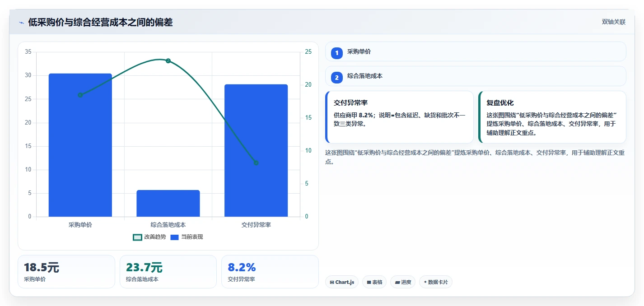Click the lightning icon beside the title
Image resolution: width=644 pixels, height=306 pixels.
pyautogui.click(x=21, y=23)
